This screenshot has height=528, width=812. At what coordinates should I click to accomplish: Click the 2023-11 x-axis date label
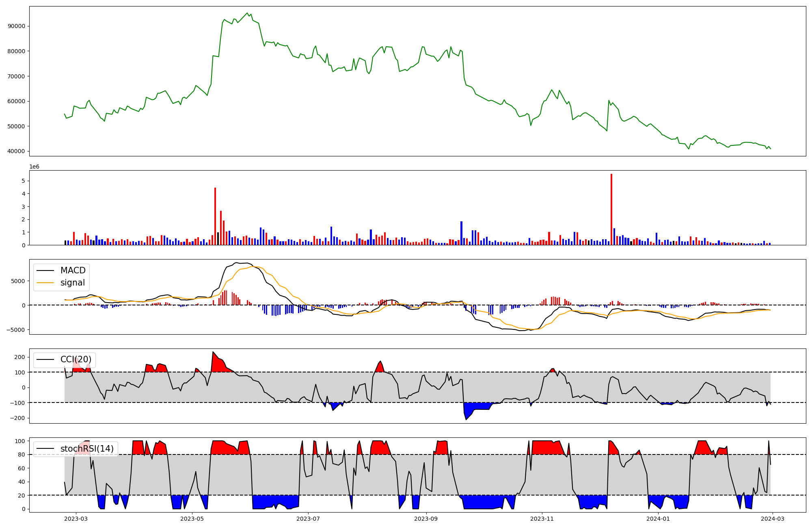pos(542,519)
